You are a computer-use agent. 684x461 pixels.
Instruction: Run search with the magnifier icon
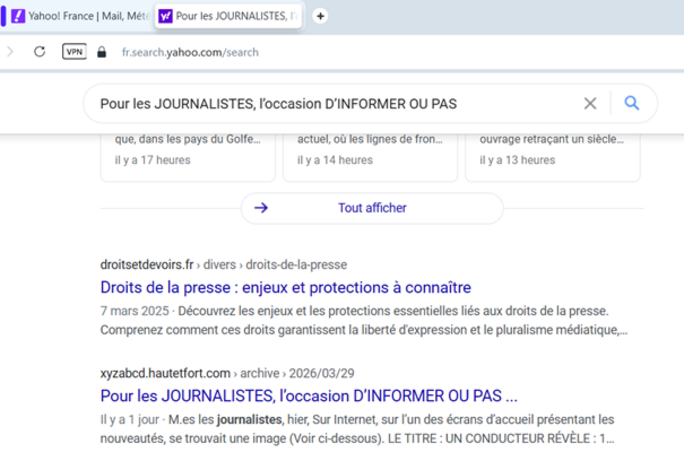click(631, 103)
